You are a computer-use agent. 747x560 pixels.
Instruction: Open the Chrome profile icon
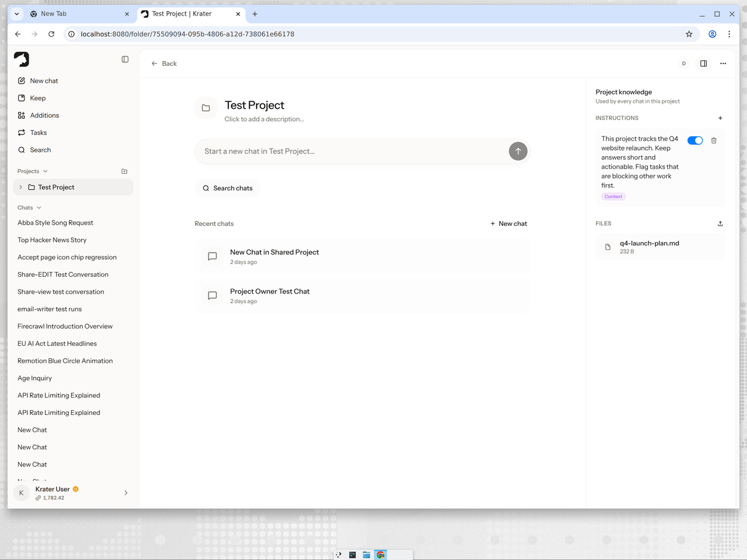[x=712, y=34]
